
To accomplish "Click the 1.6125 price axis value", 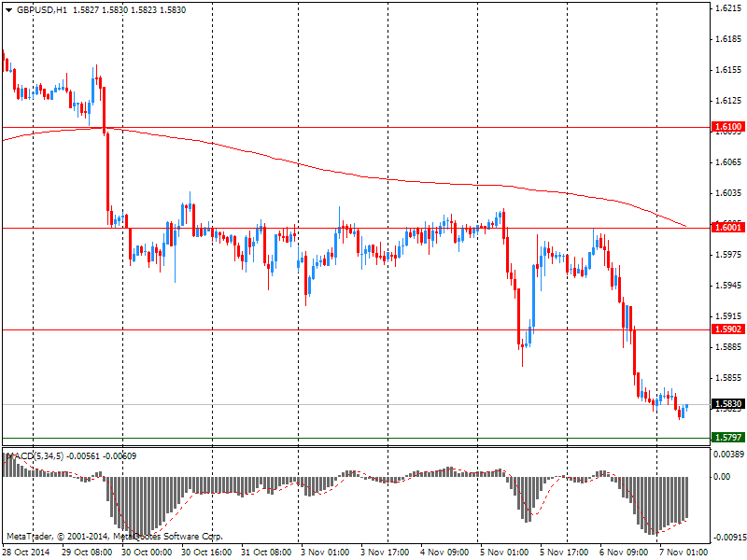I will tap(729, 101).
